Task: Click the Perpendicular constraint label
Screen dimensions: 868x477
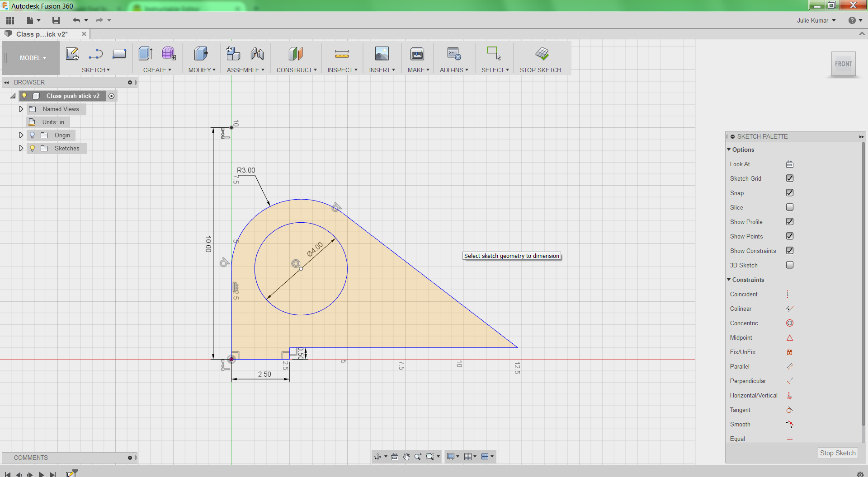Action: 748,381
